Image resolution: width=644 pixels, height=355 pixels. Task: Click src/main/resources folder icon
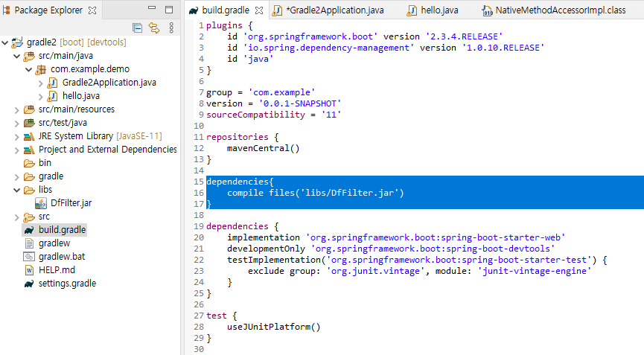tap(29, 109)
